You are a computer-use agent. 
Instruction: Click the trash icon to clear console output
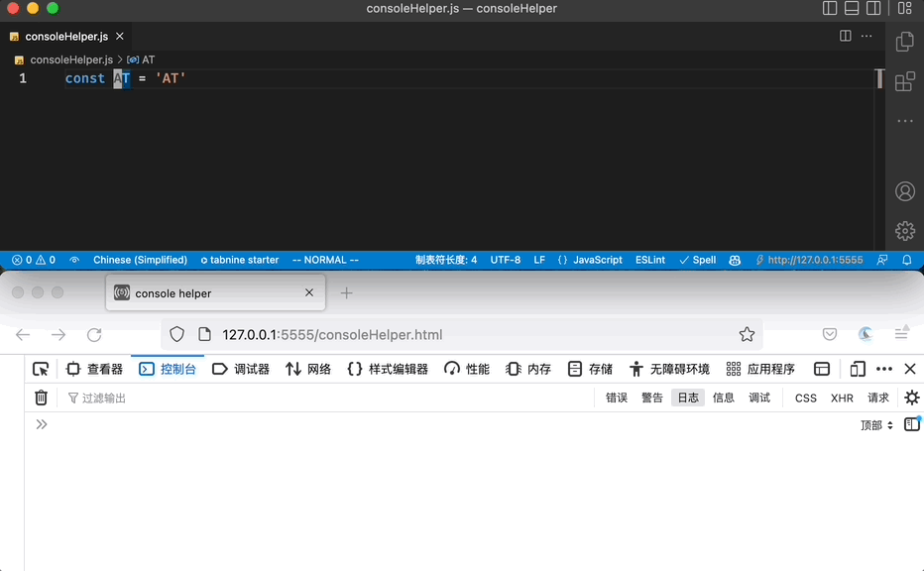click(x=41, y=398)
